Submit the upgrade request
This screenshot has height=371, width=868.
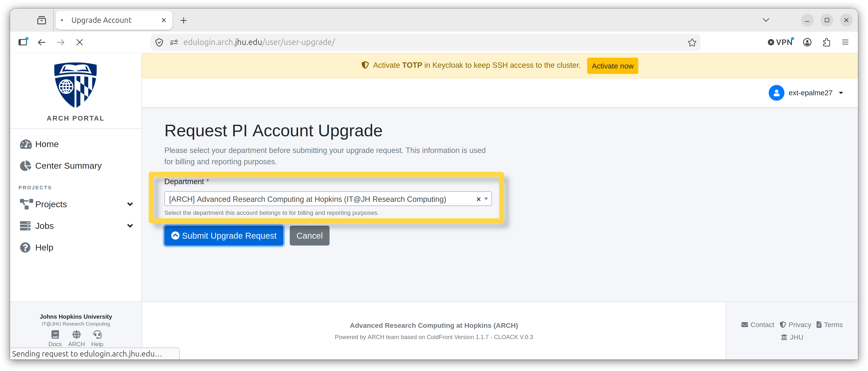pyautogui.click(x=224, y=236)
